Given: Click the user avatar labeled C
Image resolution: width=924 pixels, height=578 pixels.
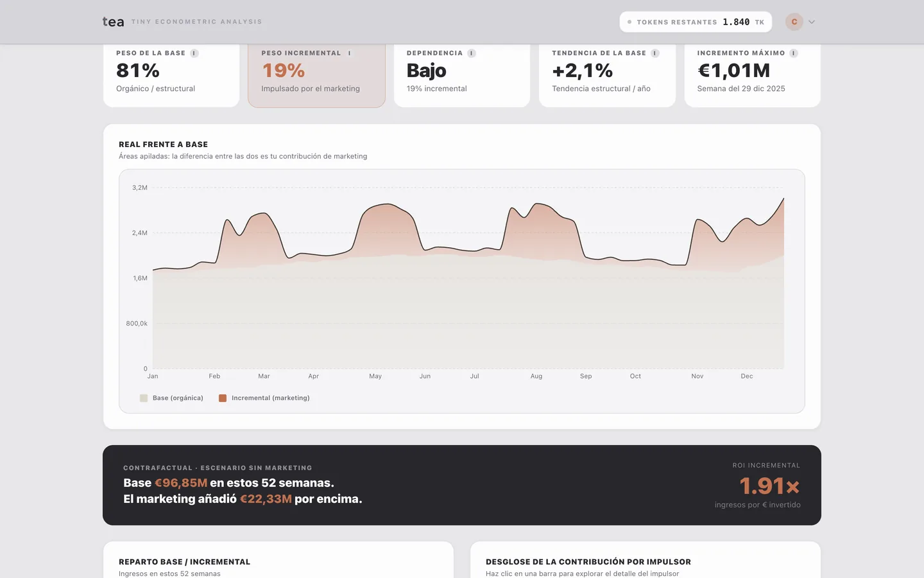Looking at the screenshot, I should (794, 22).
